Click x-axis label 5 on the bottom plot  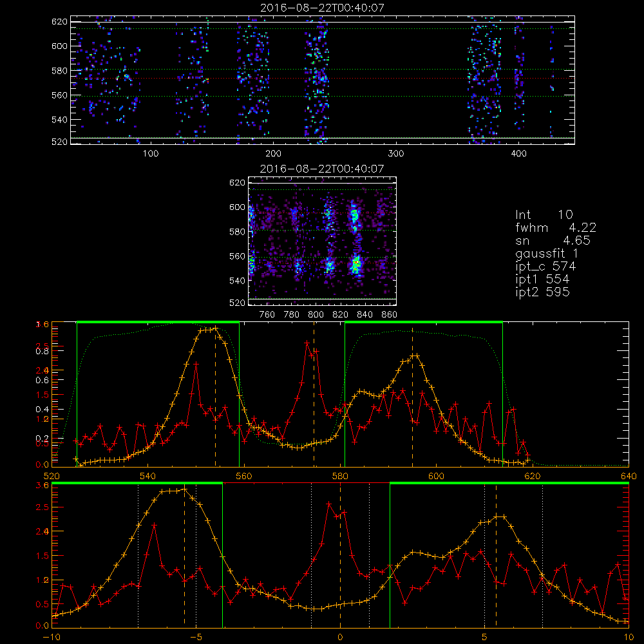point(485,638)
